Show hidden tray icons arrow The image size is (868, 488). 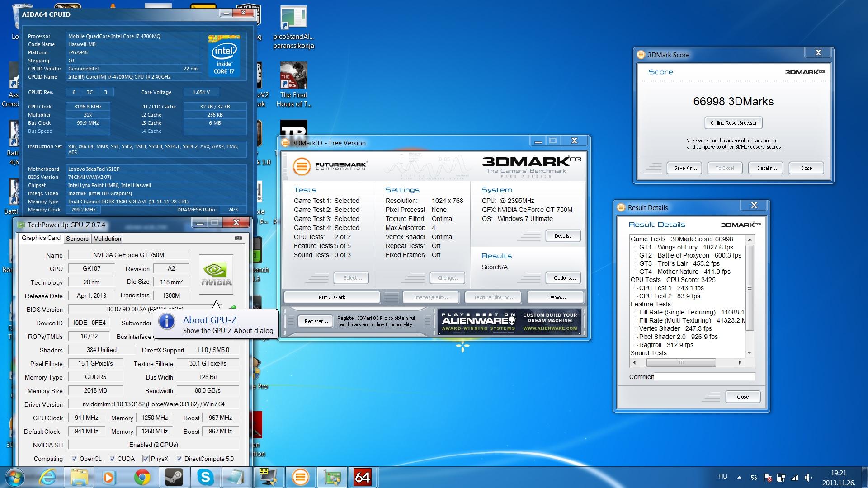pyautogui.click(x=739, y=478)
